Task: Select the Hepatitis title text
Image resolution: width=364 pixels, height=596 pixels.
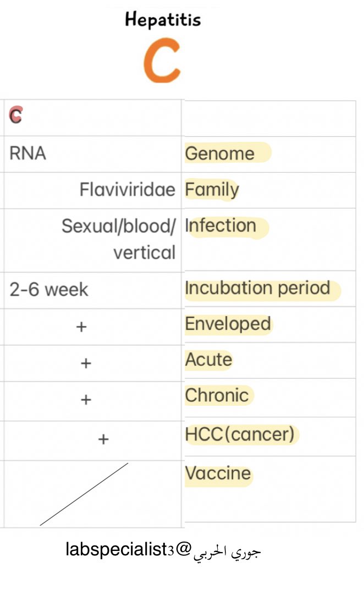Action: click(x=163, y=19)
